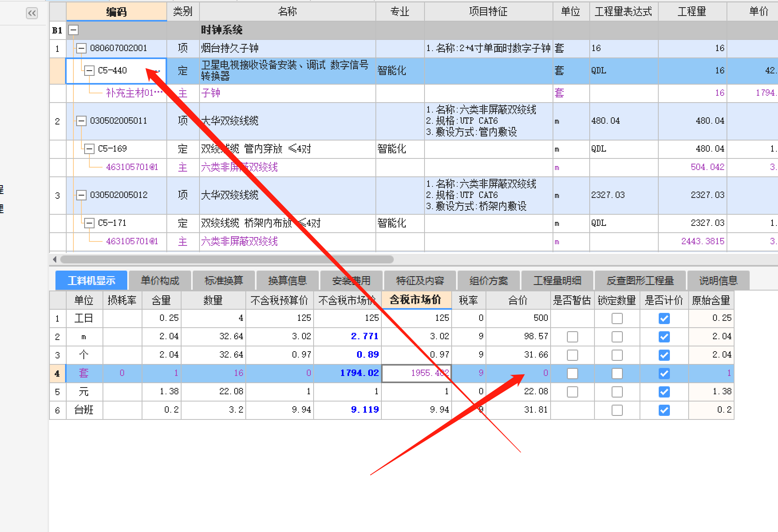
Task: Uncheck 是否计价 for the 工日 row
Action: [x=664, y=318]
